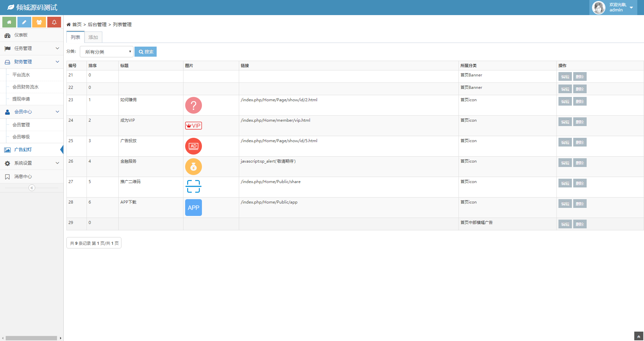Screen dimensions: 644x341
Task: Click the blue pencil edit shortcut icon
Action: tap(24, 22)
